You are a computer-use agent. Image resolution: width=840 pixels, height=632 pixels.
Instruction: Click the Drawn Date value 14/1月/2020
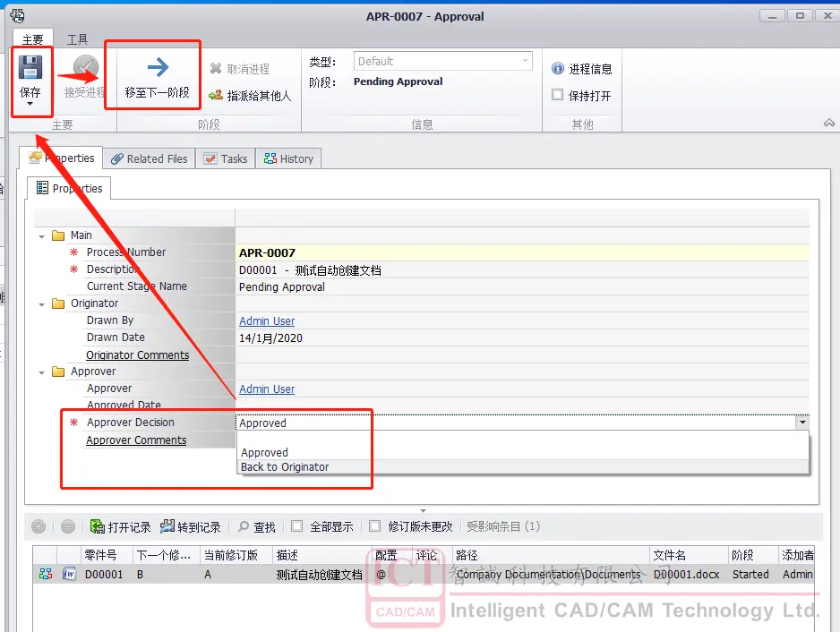(270, 338)
